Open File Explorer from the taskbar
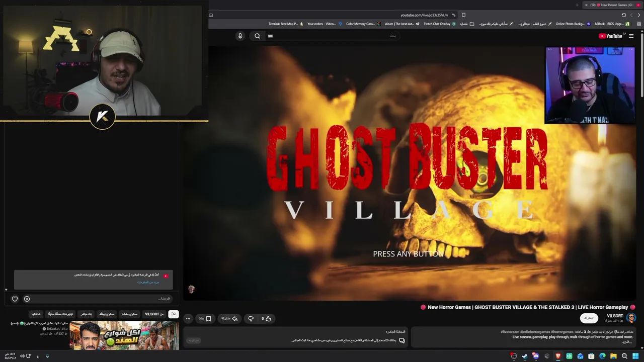 (x=613, y=356)
